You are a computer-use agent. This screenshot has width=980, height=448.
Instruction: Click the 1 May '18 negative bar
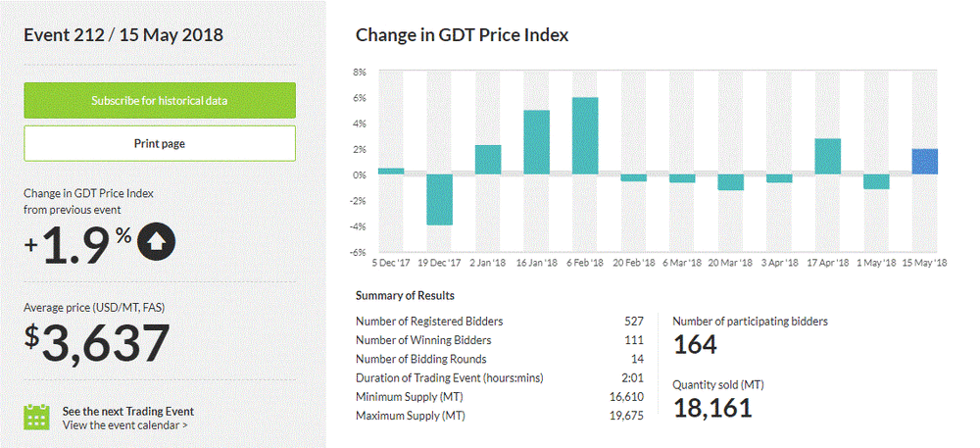(876, 181)
